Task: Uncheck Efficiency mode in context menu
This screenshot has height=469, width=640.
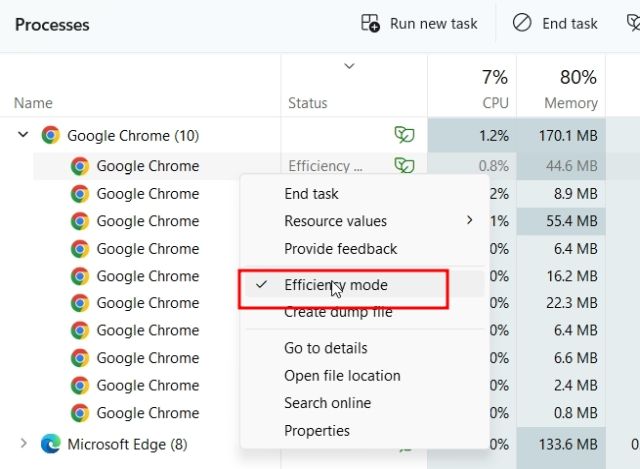Action: (364, 285)
